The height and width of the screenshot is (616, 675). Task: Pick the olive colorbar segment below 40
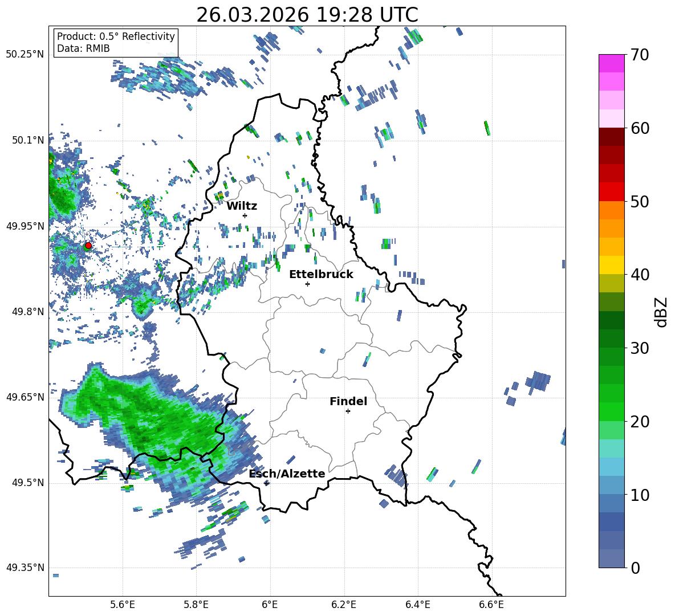[611, 283]
